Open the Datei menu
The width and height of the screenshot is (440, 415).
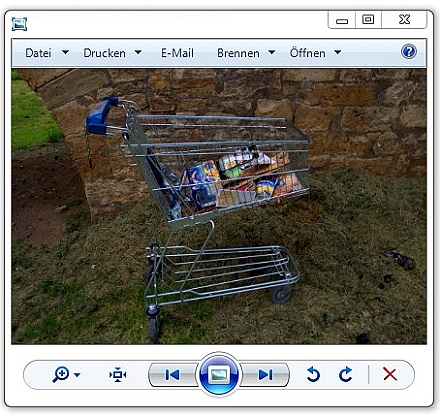click(38, 53)
